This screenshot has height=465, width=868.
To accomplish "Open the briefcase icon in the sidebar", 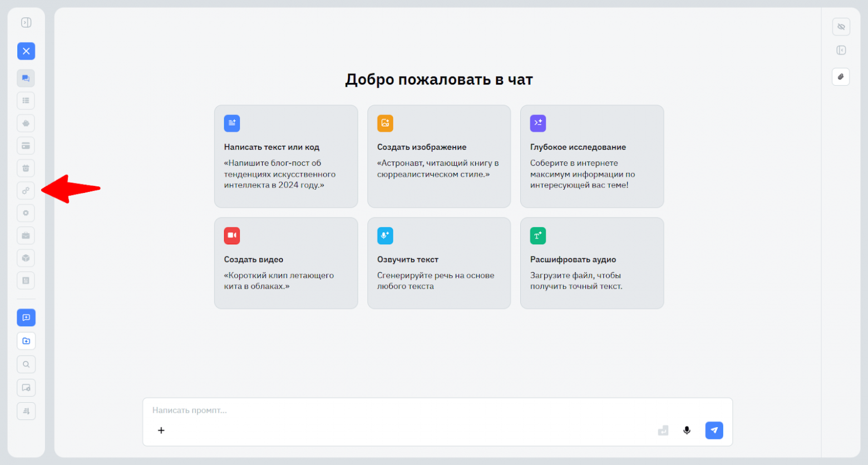I will click(26, 235).
